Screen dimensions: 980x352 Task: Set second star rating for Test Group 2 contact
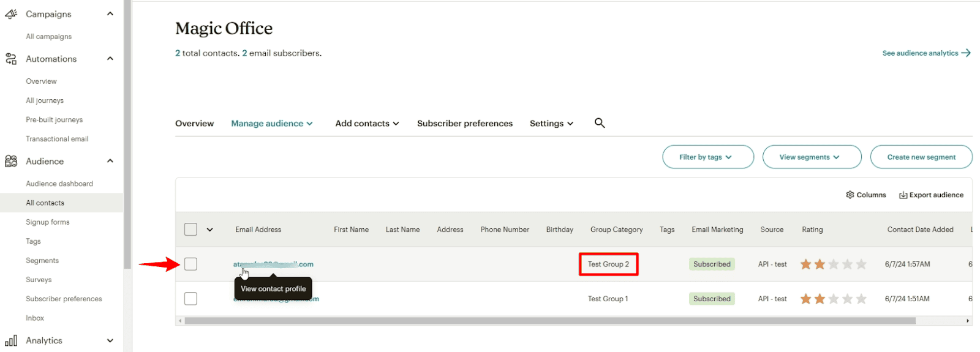click(x=820, y=264)
